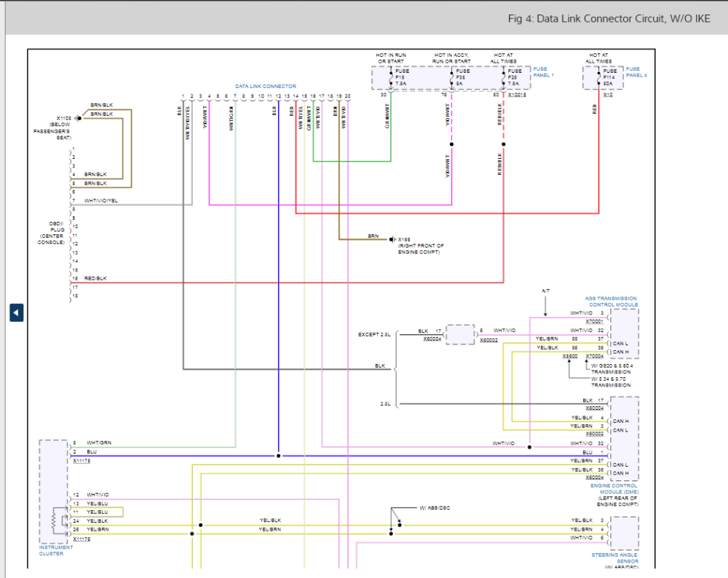Open the Fuse Panel 4 link
The image size is (728, 578).
pyautogui.click(x=636, y=72)
